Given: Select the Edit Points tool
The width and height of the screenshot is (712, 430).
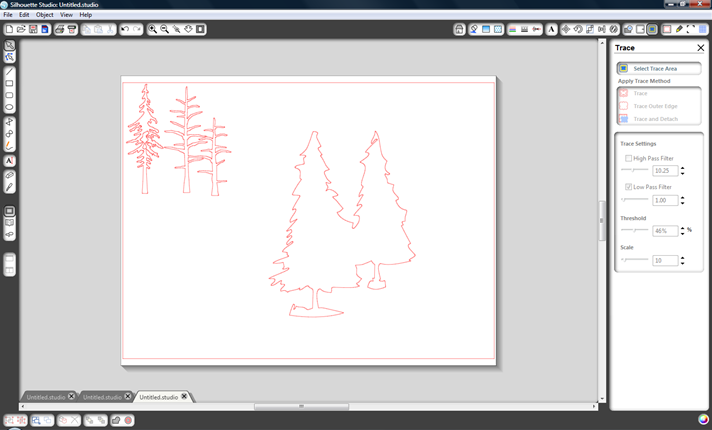Looking at the screenshot, I should [9, 57].
